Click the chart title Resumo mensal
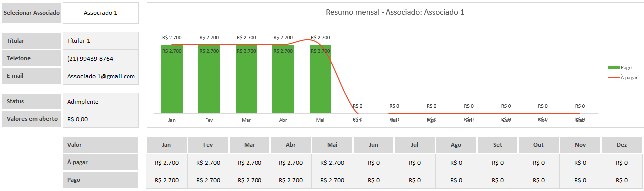The height and width of the screenshot is (191, 644). click(394, 12)
